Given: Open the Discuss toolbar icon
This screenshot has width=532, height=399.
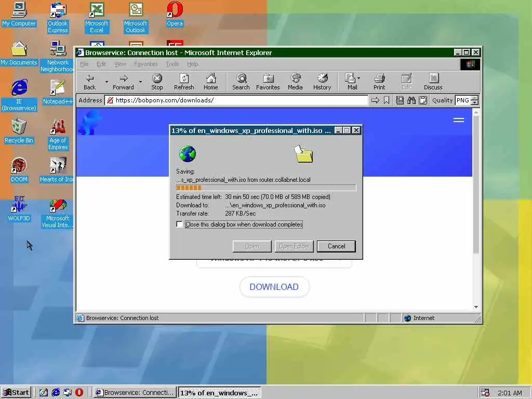Looking at the screenshot, I should tap(433, 82).
